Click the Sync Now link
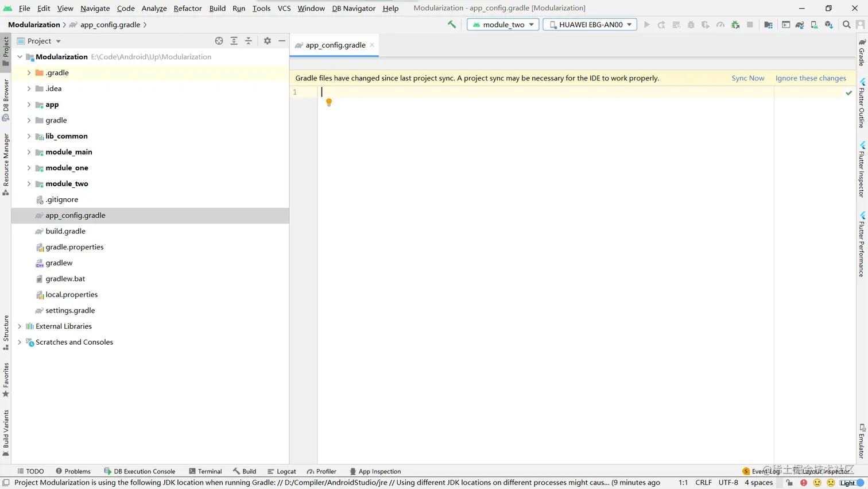Image resolution: width=868 pixels, height=489 pixels. pos(747,78)
